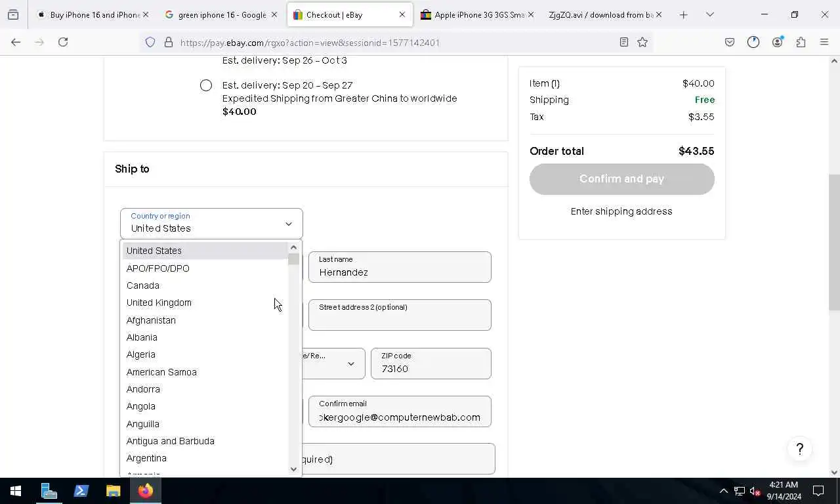Open a new browser tab

click(x=683, y=14)
